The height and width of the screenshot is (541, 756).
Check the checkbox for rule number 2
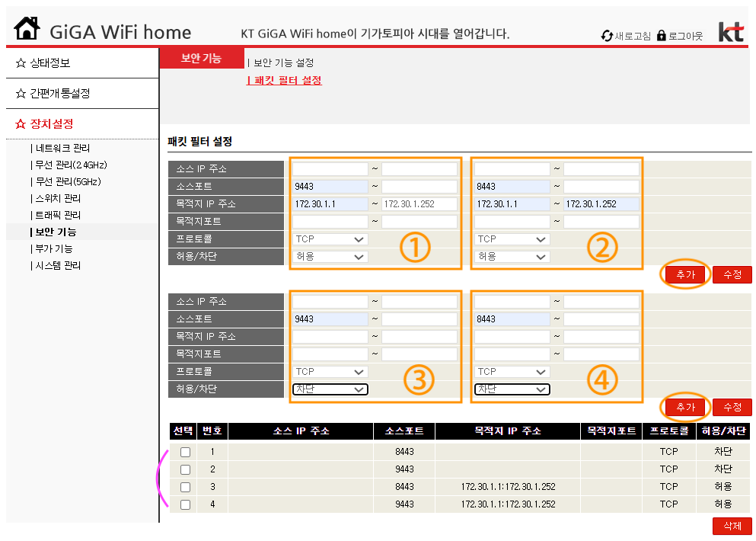click(185, 469)
